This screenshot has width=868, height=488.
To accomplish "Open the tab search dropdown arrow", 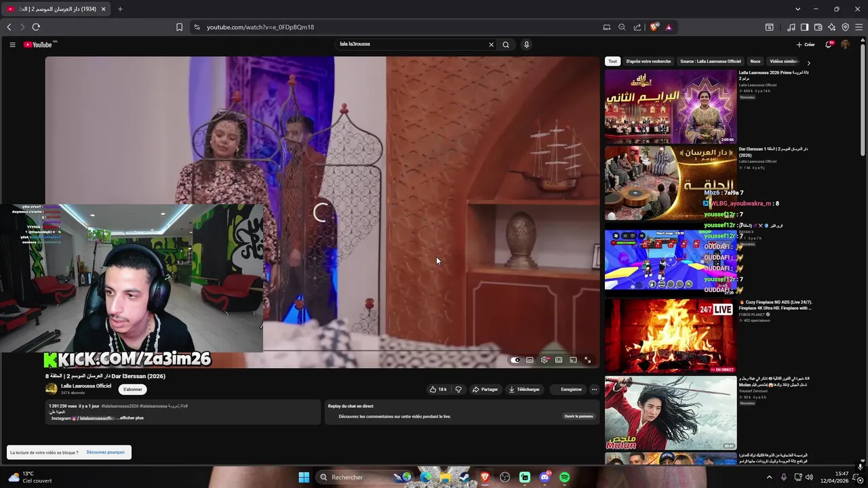I will (x=797, y=9).
